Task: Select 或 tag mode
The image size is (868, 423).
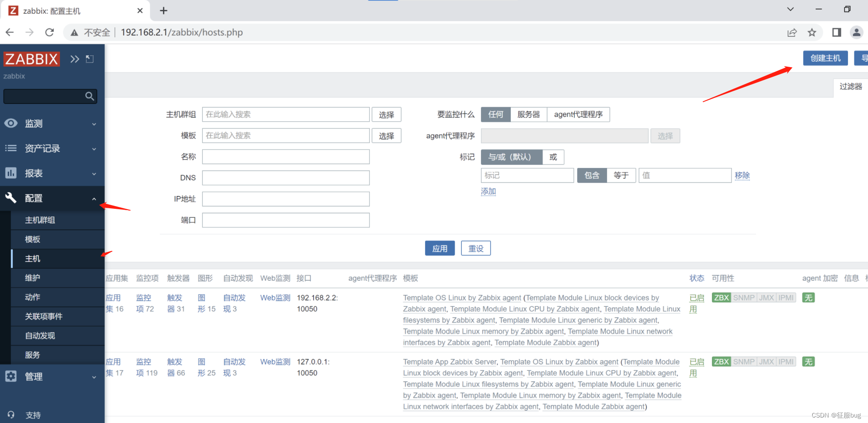Action: click(553, 157)
